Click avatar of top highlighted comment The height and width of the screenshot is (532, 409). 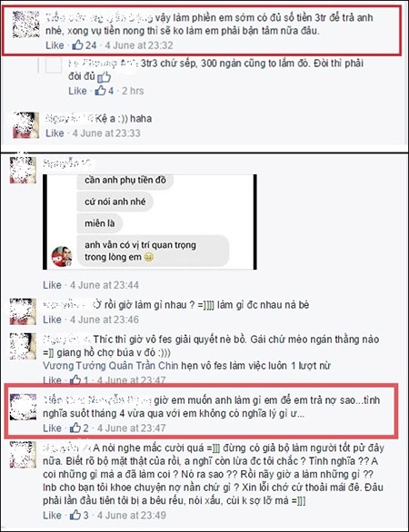click(25, 25)
